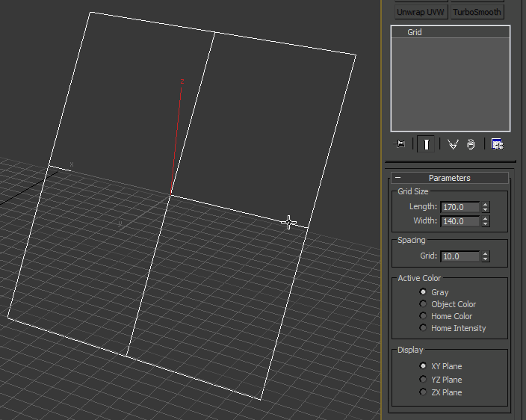
Task: Click the Unwrap UVW modifier button
Action: (421, 12)
